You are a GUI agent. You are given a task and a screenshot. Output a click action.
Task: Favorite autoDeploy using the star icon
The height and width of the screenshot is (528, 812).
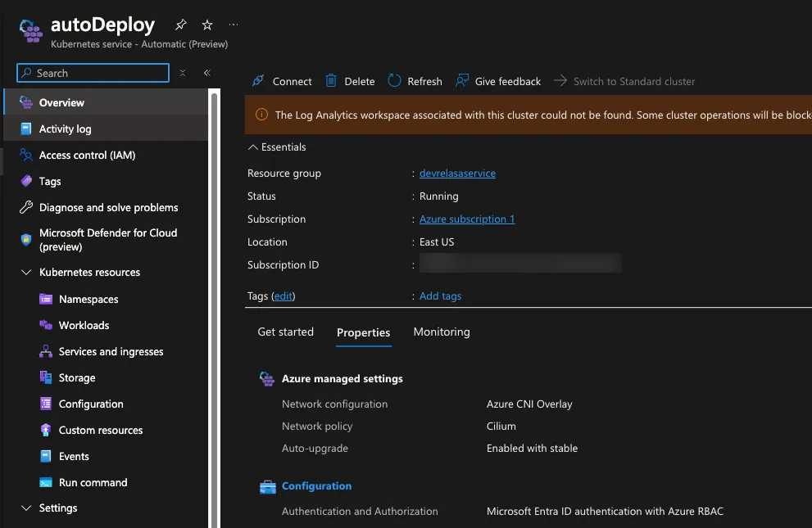click(x=207, y=25)
